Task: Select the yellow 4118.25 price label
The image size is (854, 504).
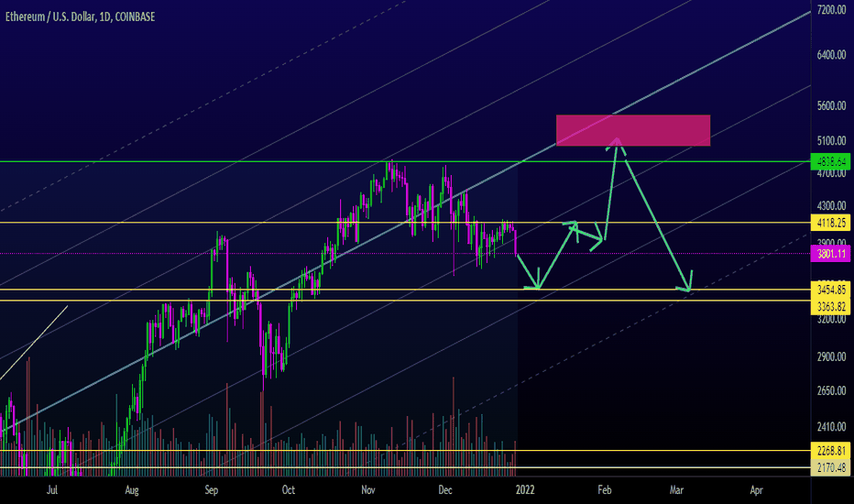Action: (830, 223)
